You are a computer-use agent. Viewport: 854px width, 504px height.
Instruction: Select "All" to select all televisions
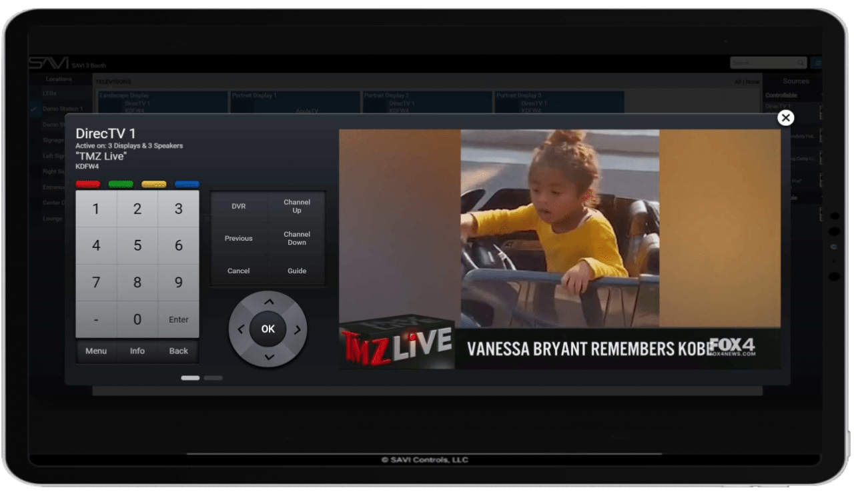739,81
